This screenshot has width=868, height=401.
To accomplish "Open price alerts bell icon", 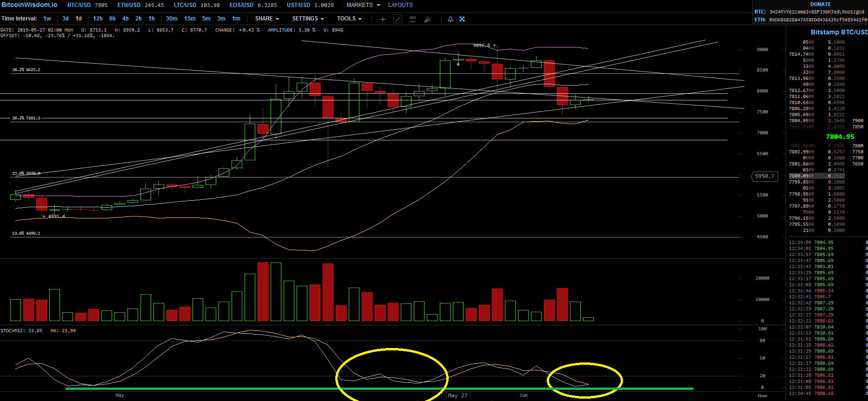I will click(450, 19).
